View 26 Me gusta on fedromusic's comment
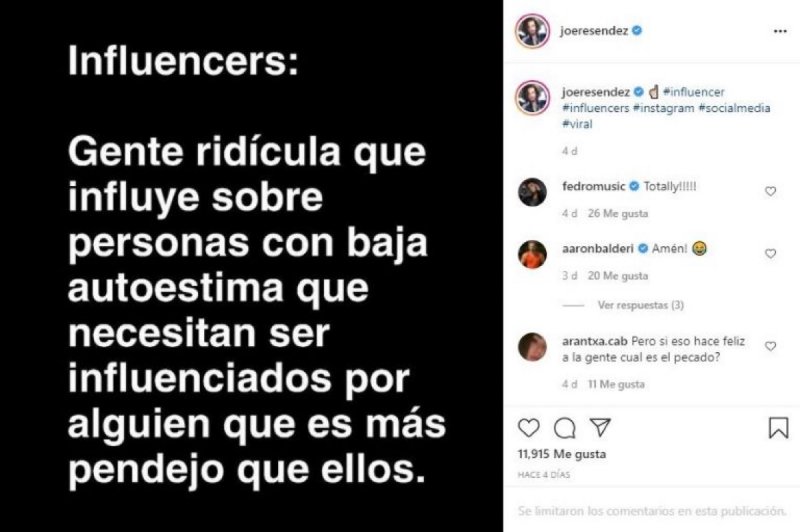The width and height of the screenshot is (800, 532). pos(618,213)
